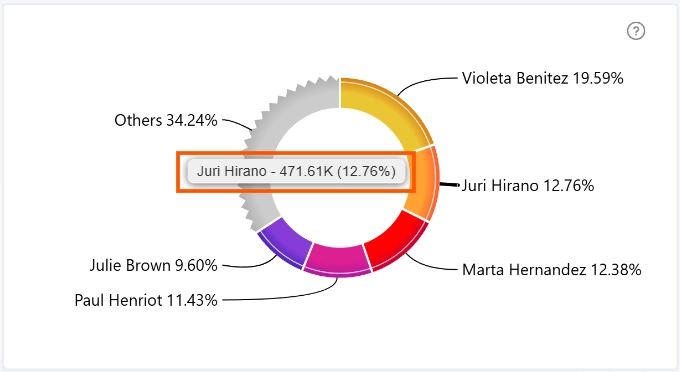Click the Marta Hernandez 12.38% label
The image size is (680, 372).
[x=551, y=270]
